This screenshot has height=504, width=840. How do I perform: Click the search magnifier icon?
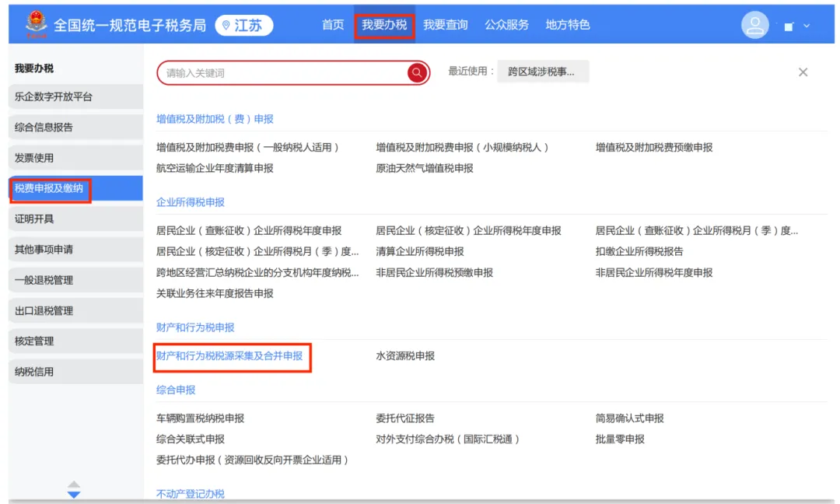(417, 72)
